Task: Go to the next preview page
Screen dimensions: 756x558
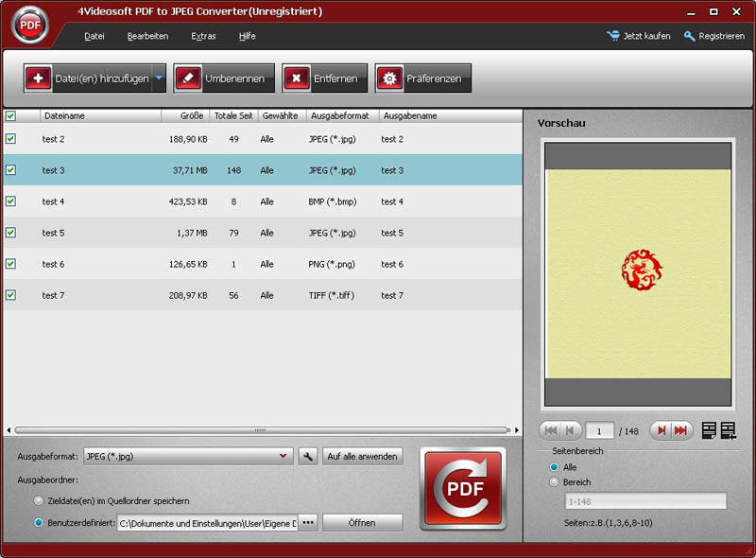Action: [x=662, y=430]
